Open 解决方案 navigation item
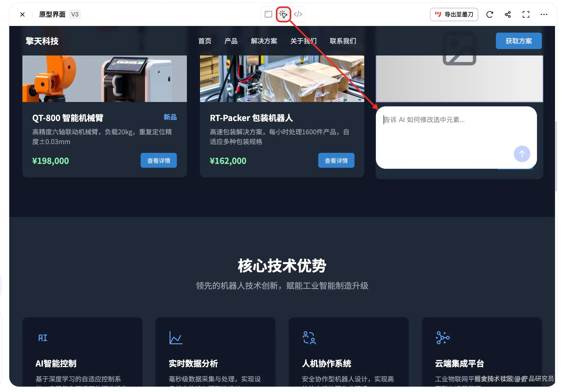 click(264, 41)
